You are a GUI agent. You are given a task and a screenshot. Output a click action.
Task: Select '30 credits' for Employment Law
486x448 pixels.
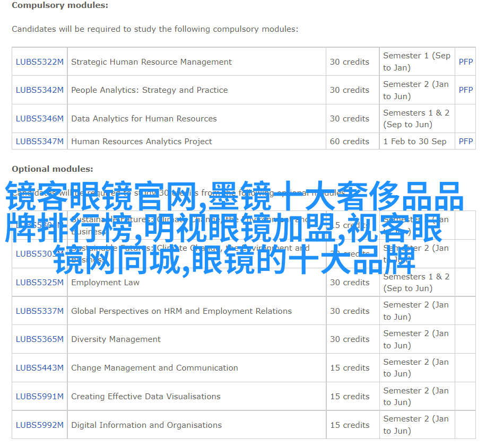[350, 282]
